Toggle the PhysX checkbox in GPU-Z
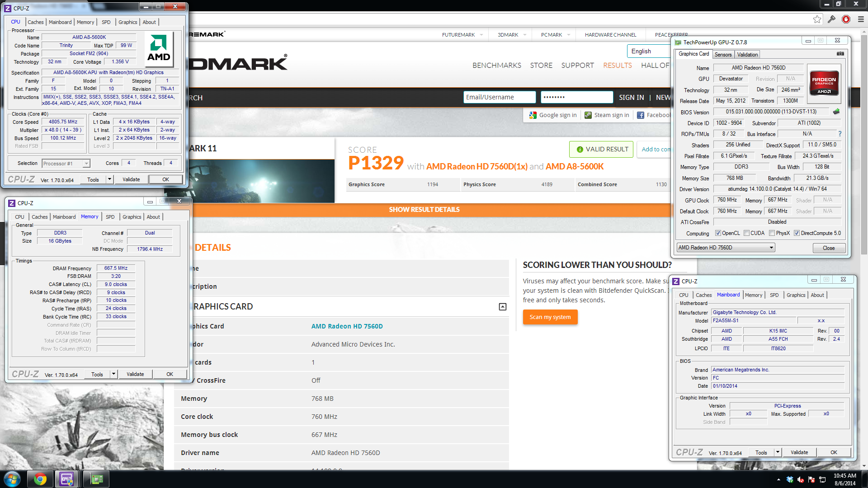The image size is (868, 488). [x=772, y=233]
